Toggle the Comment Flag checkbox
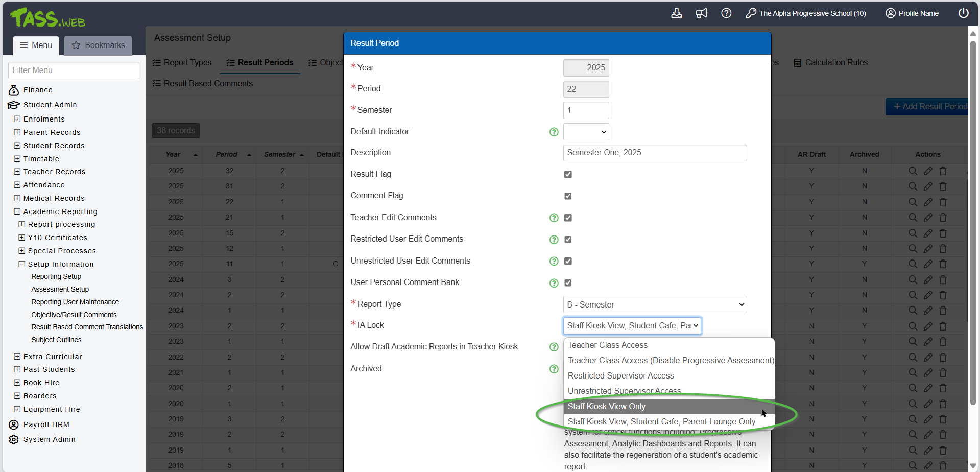This screenshot has width=980, height=472. point(568,196)
